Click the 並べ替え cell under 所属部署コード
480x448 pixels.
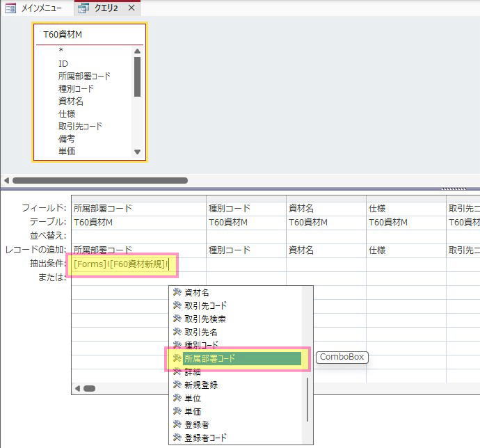(x=138, y=237)
